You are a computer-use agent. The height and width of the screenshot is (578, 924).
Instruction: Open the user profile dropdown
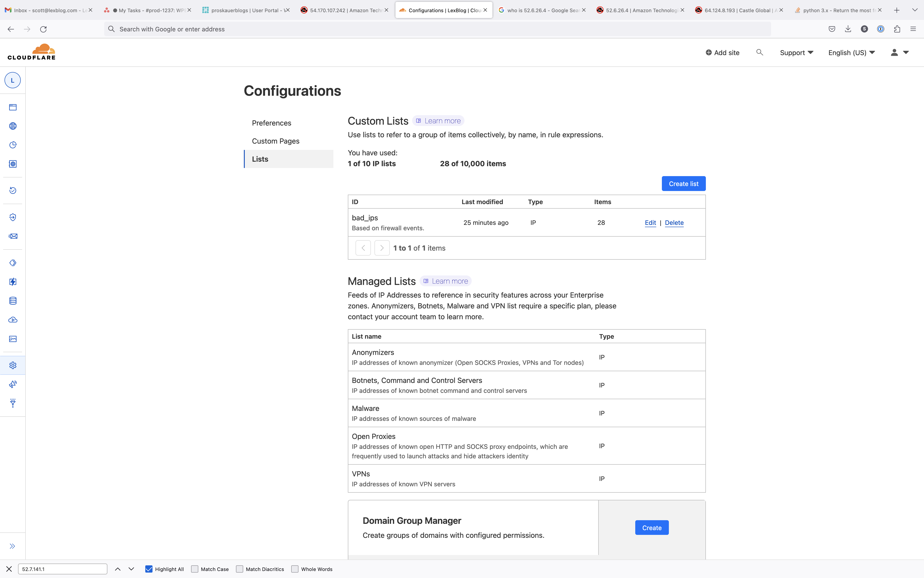pyautogui.click(x=899, y=53)
